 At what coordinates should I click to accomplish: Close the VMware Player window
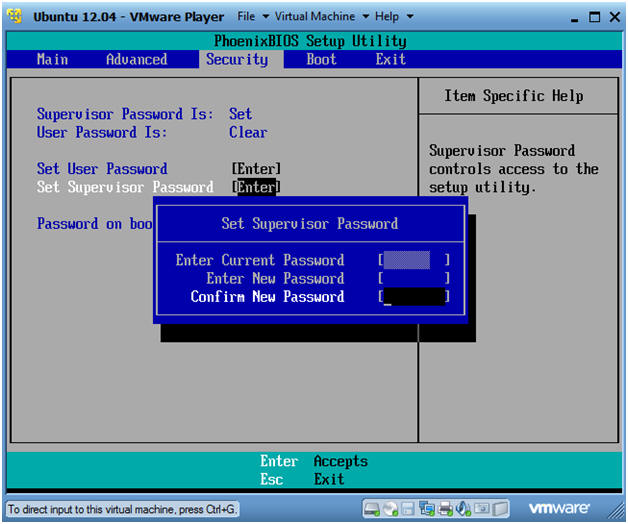point(614,17)
